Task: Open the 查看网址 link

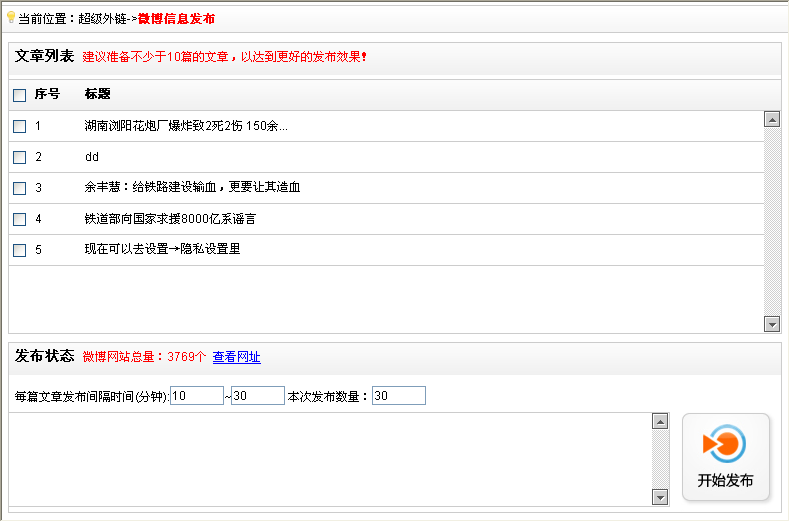Action: point(236,357)
